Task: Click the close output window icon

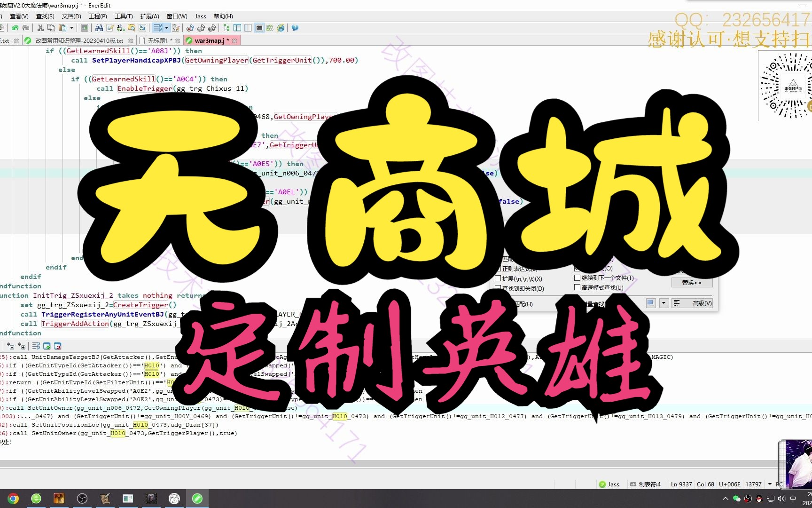Action: tap(58, 346)
